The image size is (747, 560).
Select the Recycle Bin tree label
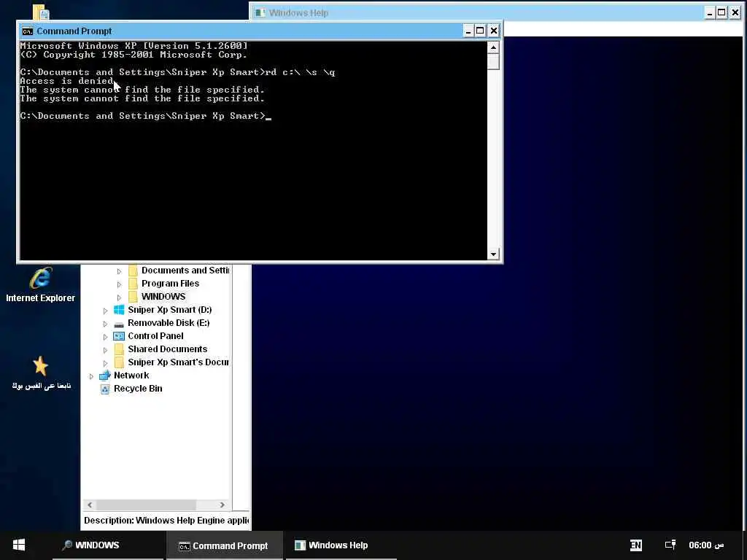click(138, 389)
